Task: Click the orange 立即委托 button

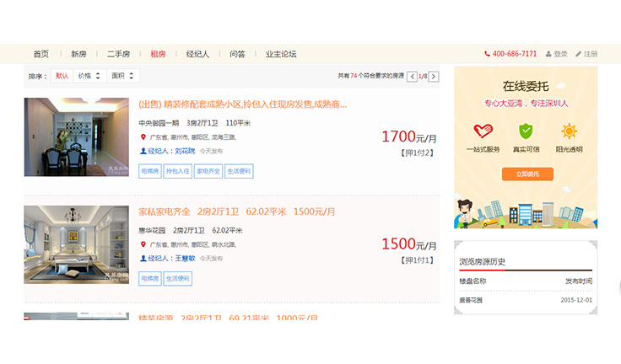Action: point(527,174)
